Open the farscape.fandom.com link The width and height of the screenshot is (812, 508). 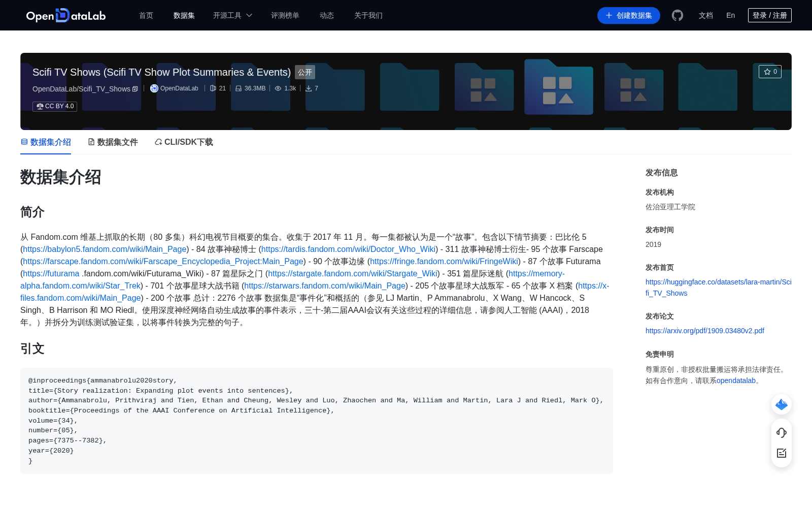pos(163,261)
